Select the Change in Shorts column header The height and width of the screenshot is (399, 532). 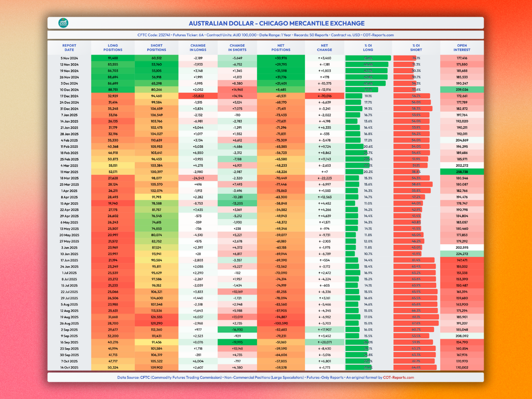click(237, 47)
